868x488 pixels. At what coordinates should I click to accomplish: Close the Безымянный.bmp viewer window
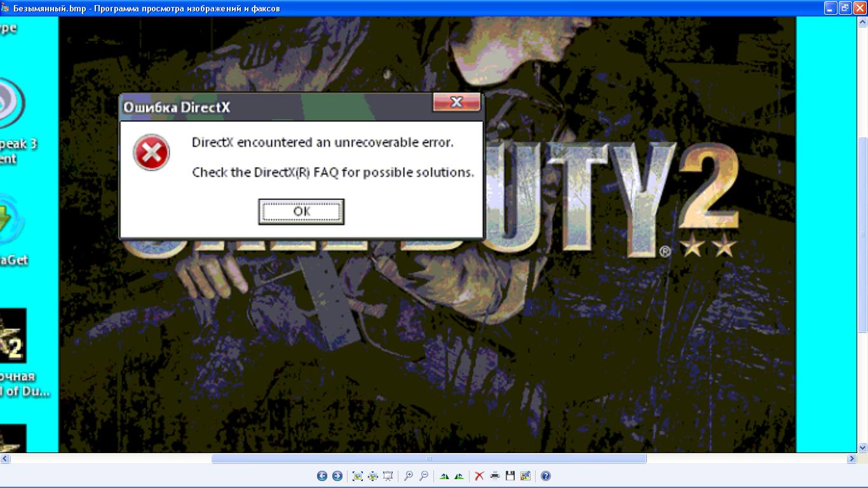click(860, 8)
